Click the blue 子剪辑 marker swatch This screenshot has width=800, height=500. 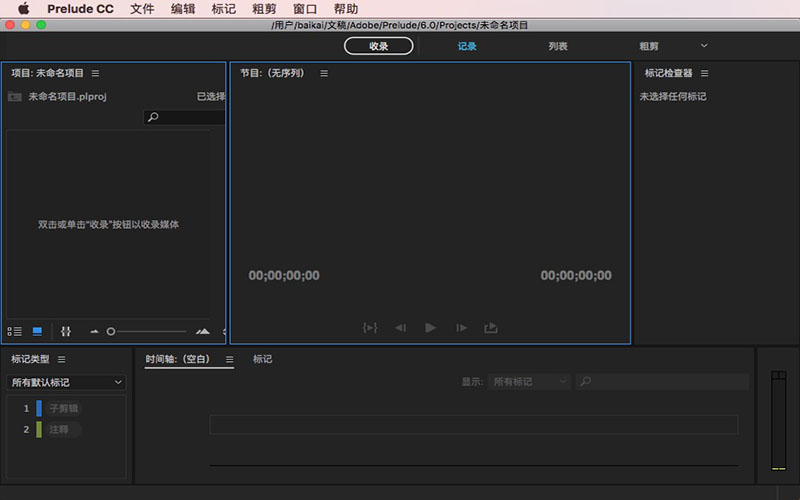pos(39,408)
